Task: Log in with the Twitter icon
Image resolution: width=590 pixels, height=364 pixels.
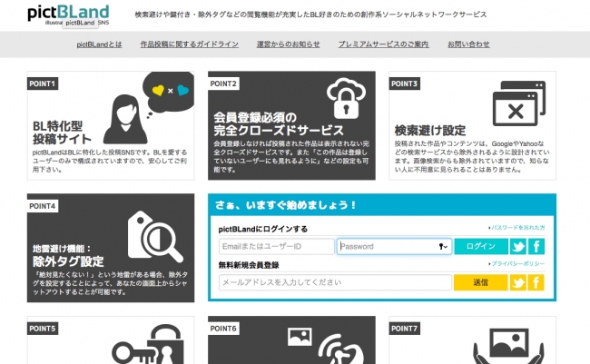Action: [517, 247]
